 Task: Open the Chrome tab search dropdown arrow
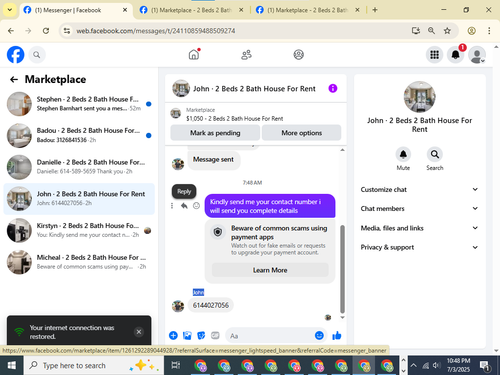10,10
